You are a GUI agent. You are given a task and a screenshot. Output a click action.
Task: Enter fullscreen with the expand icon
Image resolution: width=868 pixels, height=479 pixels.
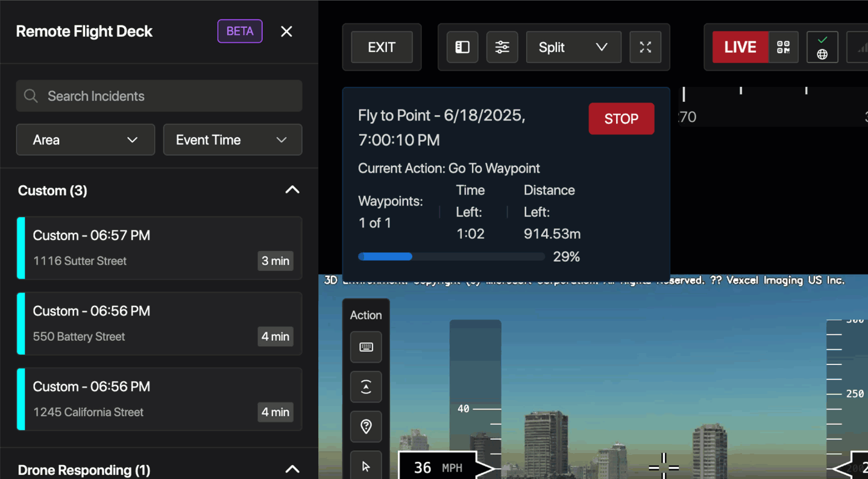pos(645,47)
